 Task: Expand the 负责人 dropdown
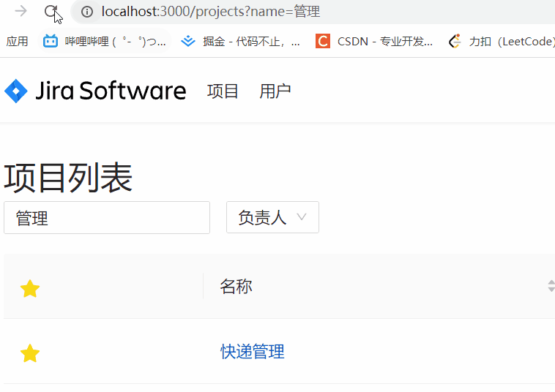click(272, 217)
